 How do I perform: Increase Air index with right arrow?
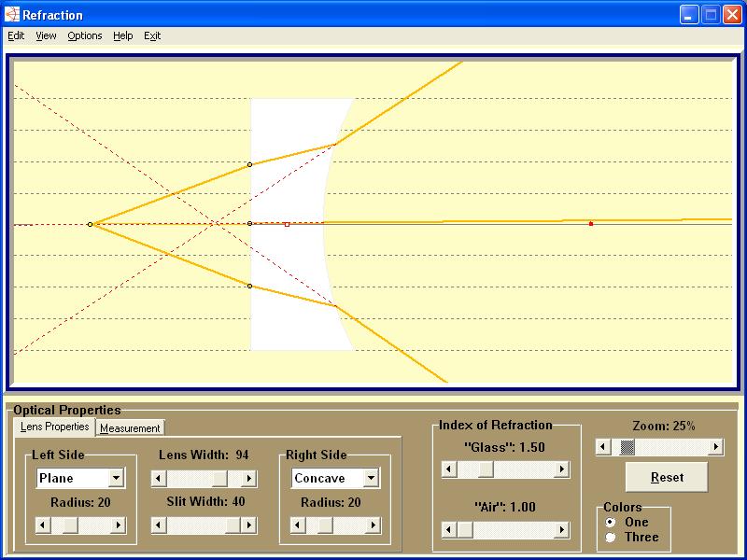(562, 529)
